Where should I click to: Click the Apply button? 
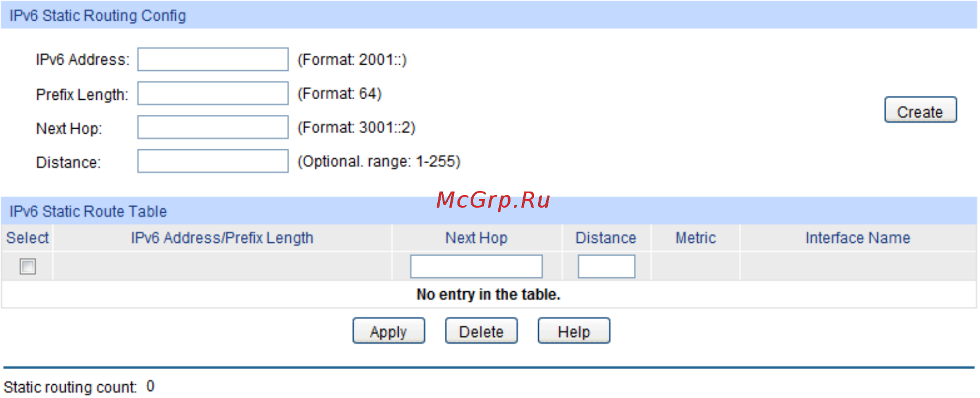388,331
